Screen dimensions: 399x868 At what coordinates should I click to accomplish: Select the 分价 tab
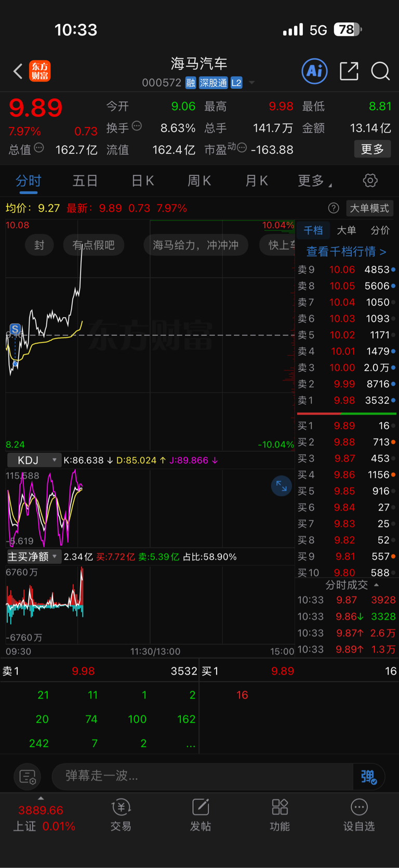click(x=380, y=230)
